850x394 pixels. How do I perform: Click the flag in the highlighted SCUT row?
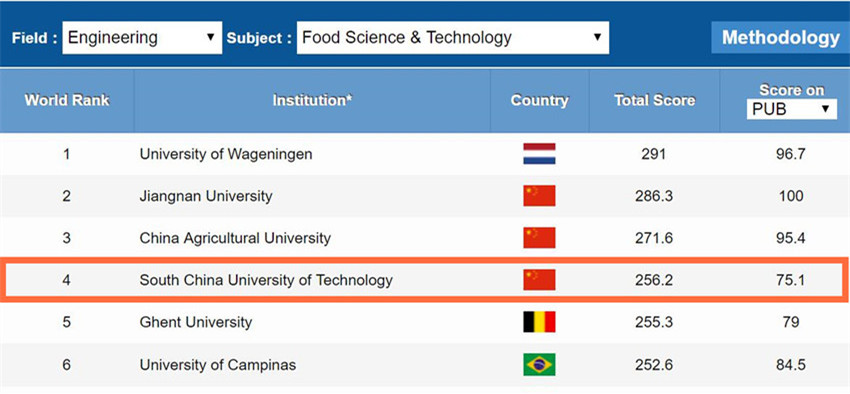pos(539,280)
